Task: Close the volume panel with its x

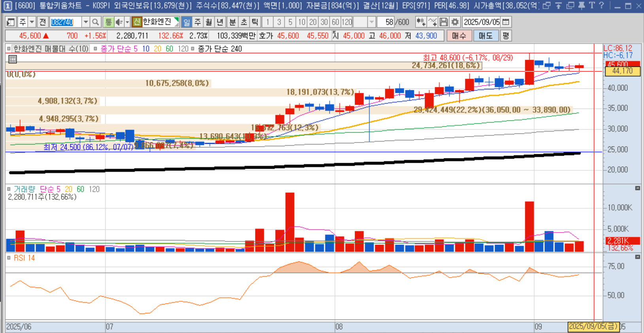Action: tap(637, 188)
